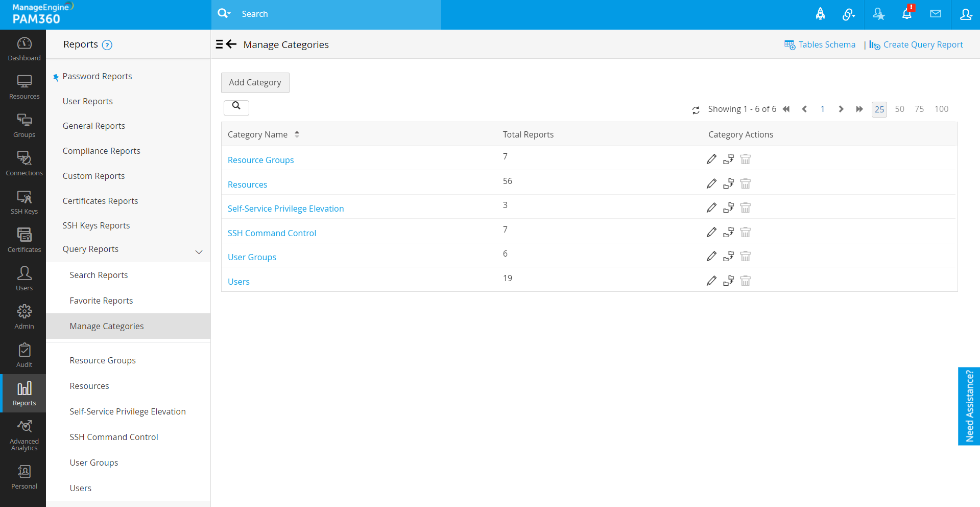Click the move-reports icon for SSH Command Control
Viewport: 980px width, 507px height.
pyautogui.click(x=728, y=233)
